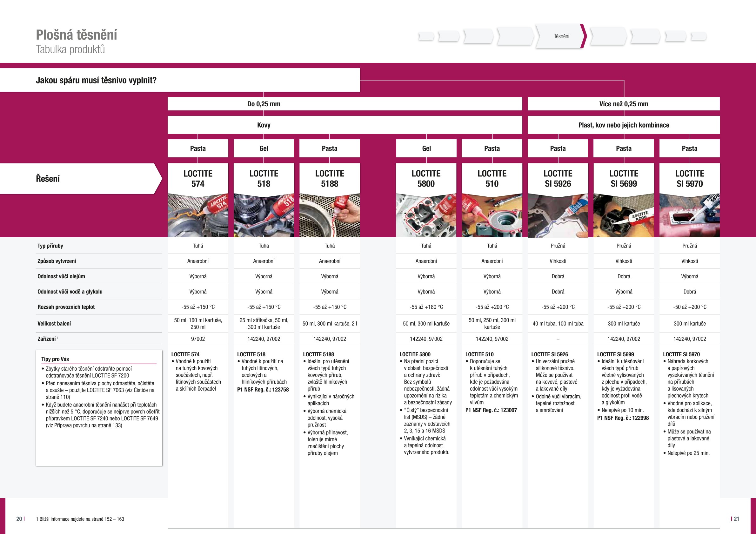
Task: Click the '-50 až +200 °C' temperature cell
Action: click(x=690, y=307)
